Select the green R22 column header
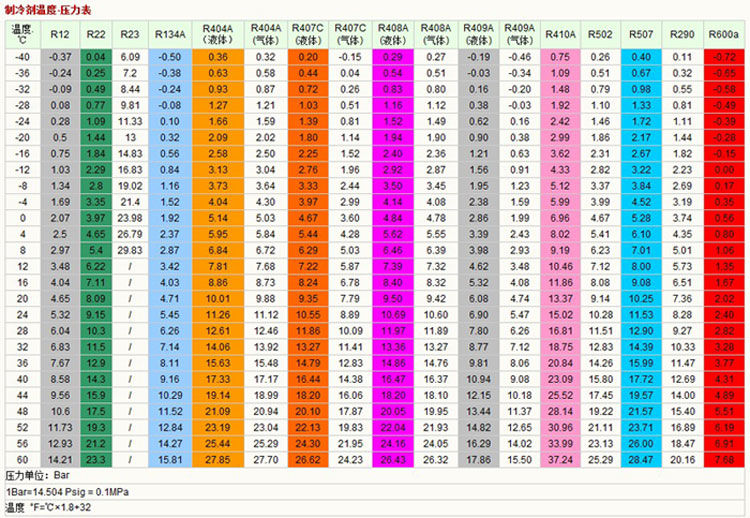The width and height of the screenshot is (750, 518). point(96,35)
